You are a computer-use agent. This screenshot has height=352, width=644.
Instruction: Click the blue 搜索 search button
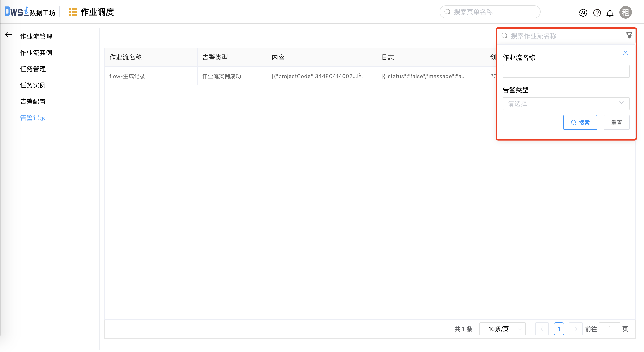click(580, 122)
